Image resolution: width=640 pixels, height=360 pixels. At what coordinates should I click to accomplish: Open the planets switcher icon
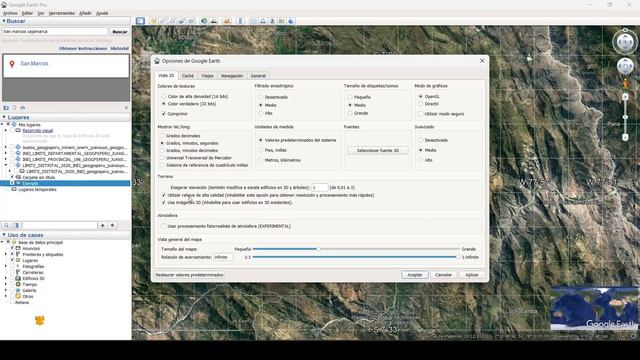[x=227, y=21]
